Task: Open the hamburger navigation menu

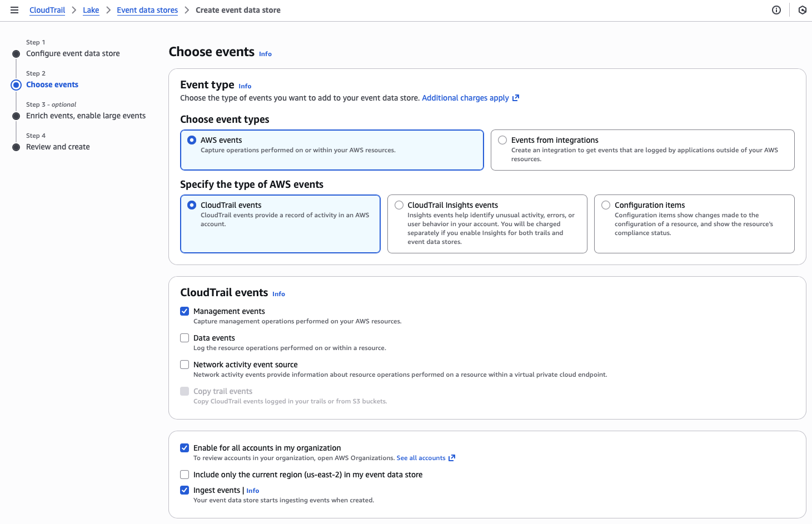Action: point(14,10)
